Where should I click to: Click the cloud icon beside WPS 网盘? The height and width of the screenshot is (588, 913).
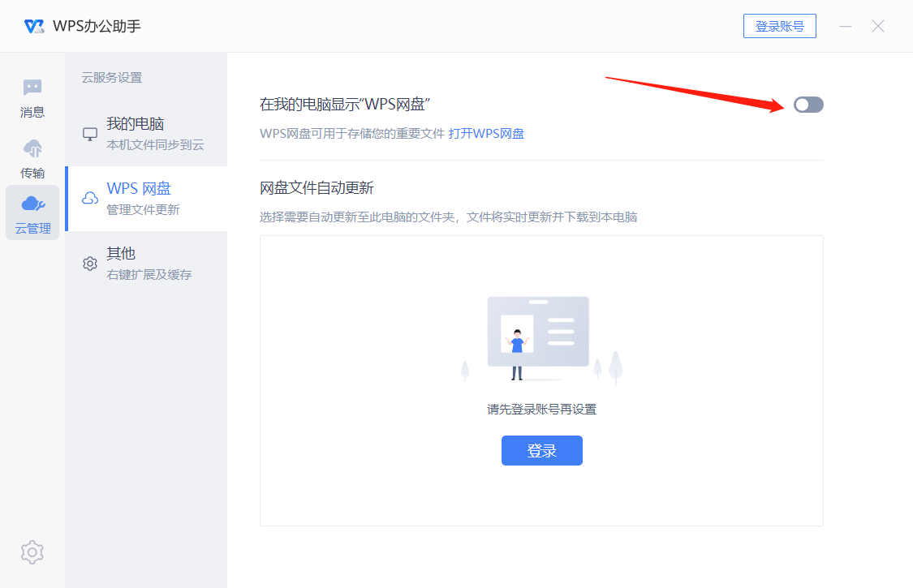tap(89, 199)
